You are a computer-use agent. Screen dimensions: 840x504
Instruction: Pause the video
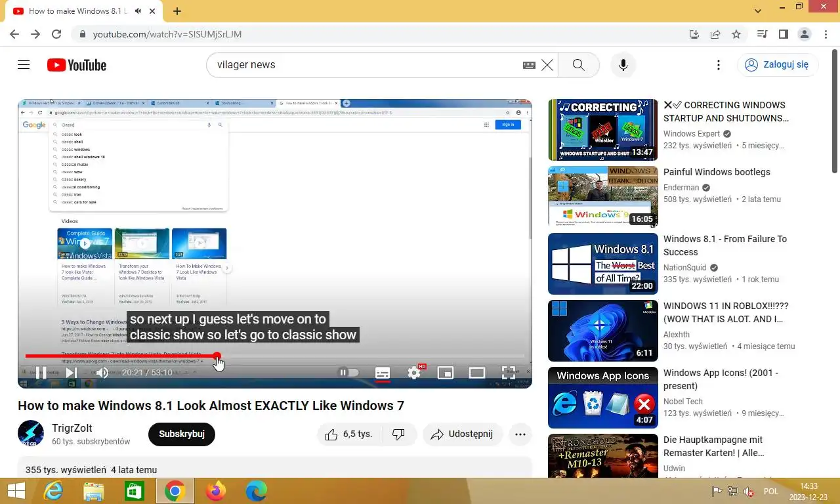click(40, 373)
